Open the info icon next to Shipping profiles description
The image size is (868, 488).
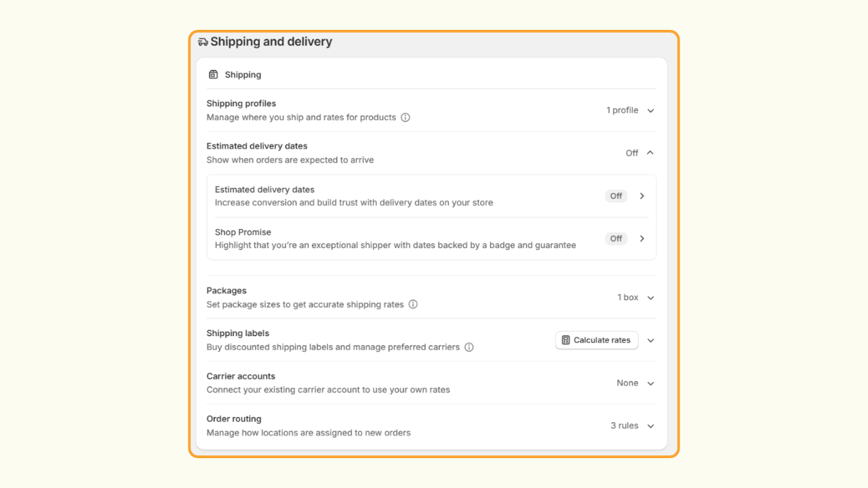406,117
